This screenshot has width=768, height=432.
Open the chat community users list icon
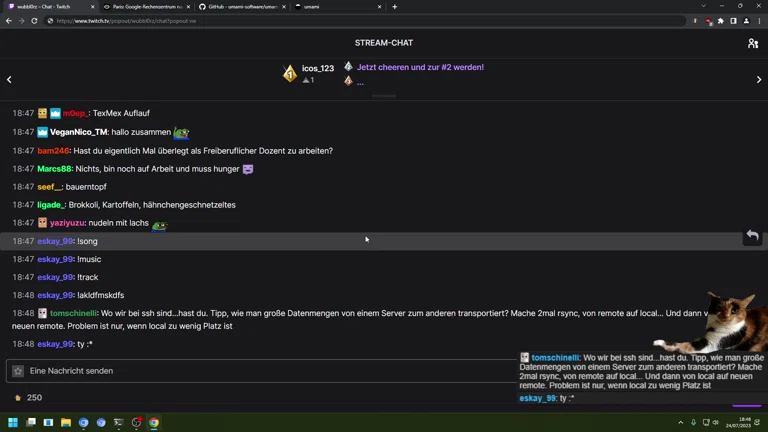pos(753,43)
